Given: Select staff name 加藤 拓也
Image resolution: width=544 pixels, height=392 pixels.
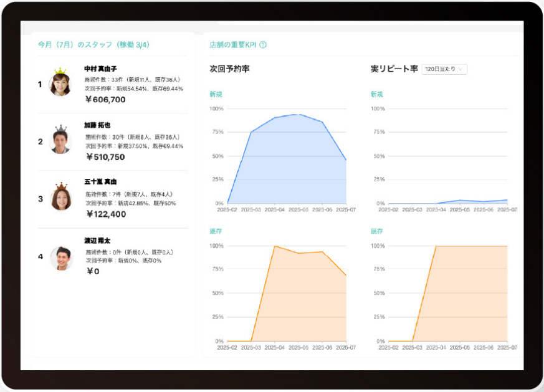Looking at the screenshot, I should [x=97, y=125].
